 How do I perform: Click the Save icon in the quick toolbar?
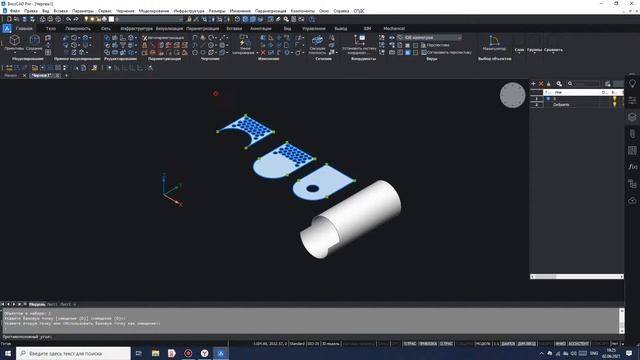pyautogui.click(x=24, y=19)
